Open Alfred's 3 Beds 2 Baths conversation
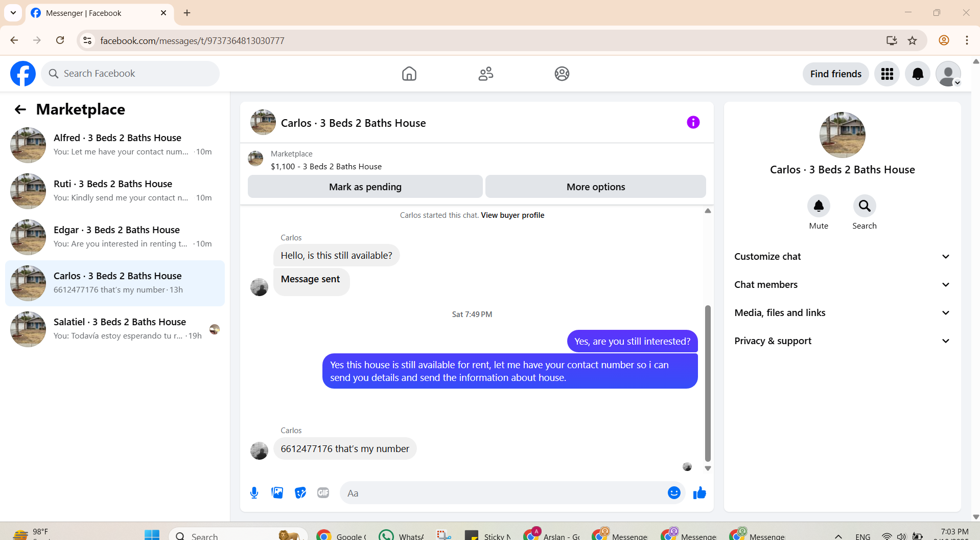 (x=115, y=145)
